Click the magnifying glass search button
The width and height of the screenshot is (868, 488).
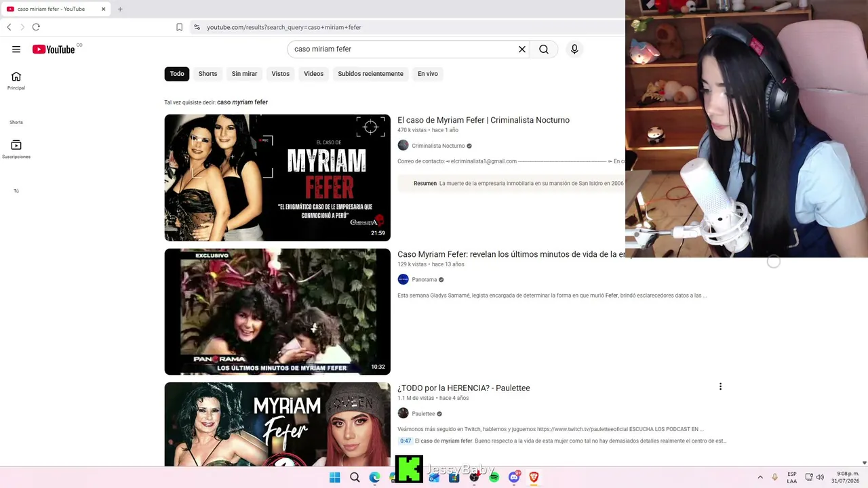pos(544,49)
